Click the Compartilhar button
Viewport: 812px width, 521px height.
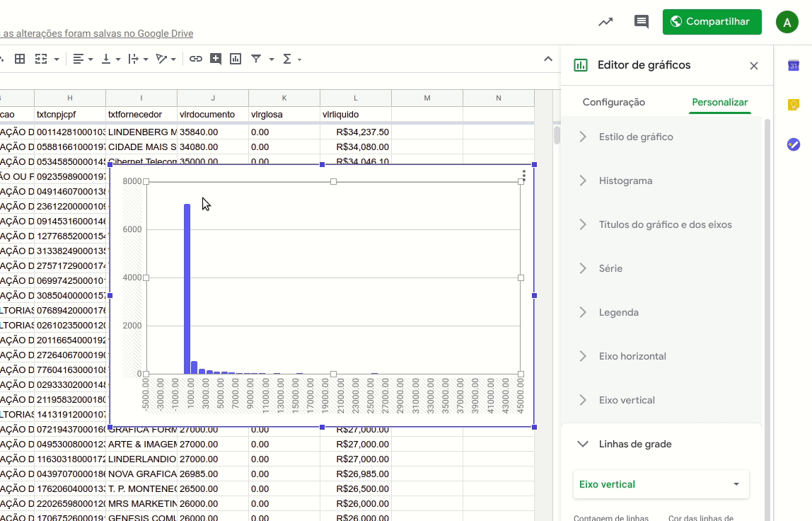(712, 22)
